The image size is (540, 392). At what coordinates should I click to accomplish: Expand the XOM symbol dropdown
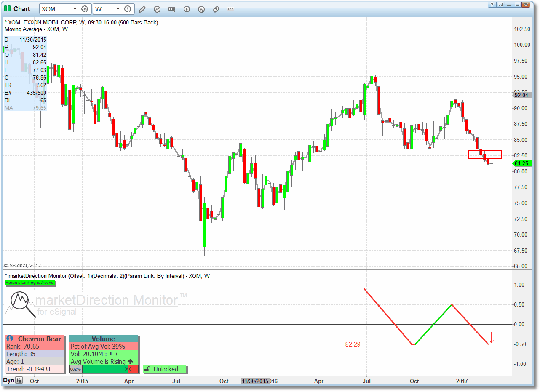[75, 9]
